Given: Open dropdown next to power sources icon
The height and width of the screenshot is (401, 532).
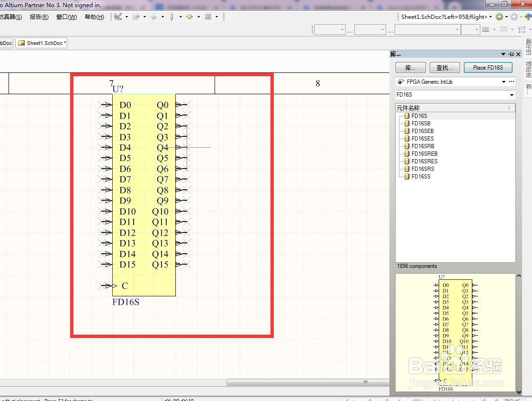Looking at the screenshot, I should pos(162,17).
